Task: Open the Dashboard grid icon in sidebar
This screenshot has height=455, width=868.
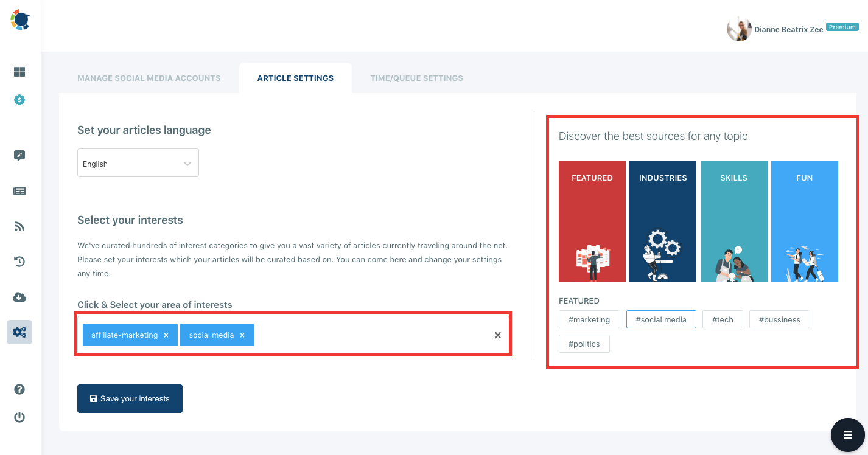Action: 19,72
